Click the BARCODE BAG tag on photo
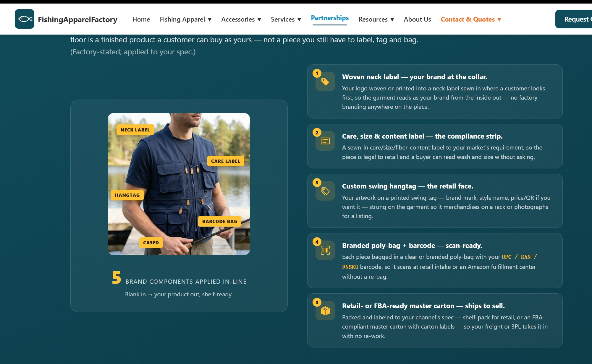Screen dimensions: 592x364 coord(220,221)
